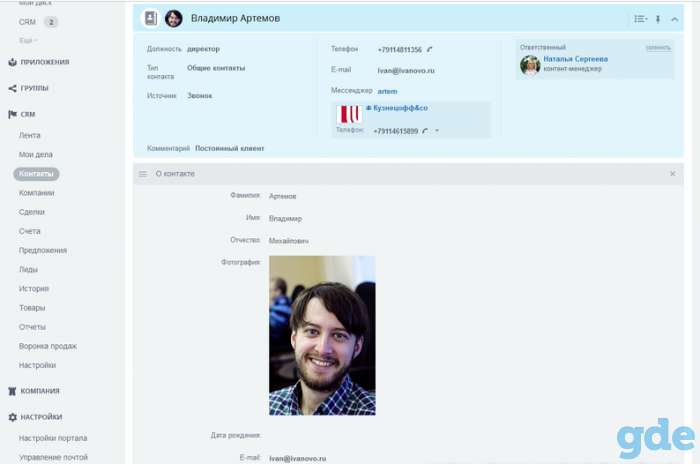Click the Отчество value Михайлович
700x464 pixels.
[x=289, y=241]
